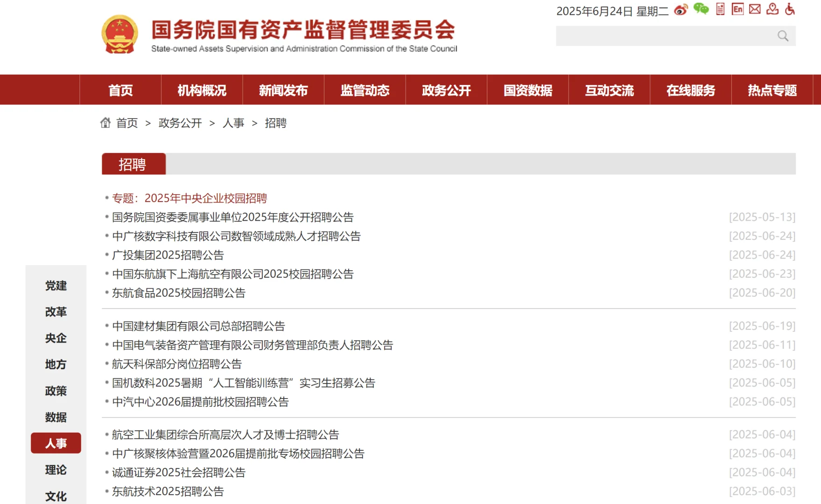Go to 招聘 in the breadcrumb
The height and width of the screenshot is (504, 821).
pyautogui.click(x=275, y=123)
